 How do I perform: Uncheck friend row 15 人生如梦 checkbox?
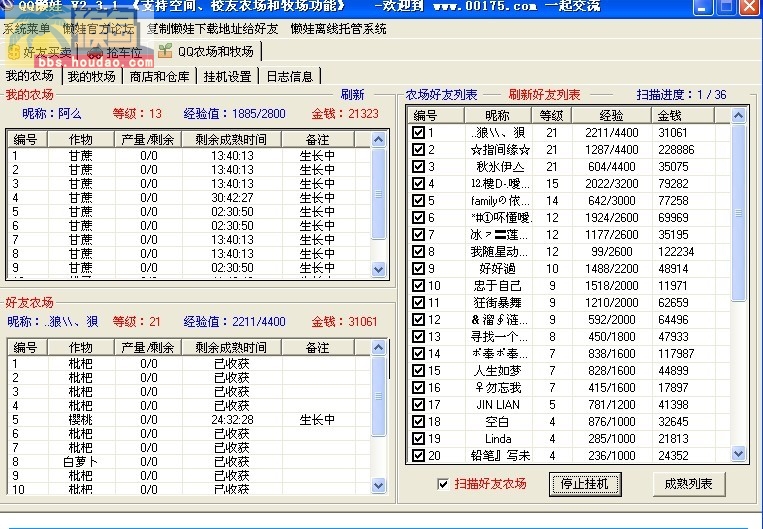click(x=418, y=371)
